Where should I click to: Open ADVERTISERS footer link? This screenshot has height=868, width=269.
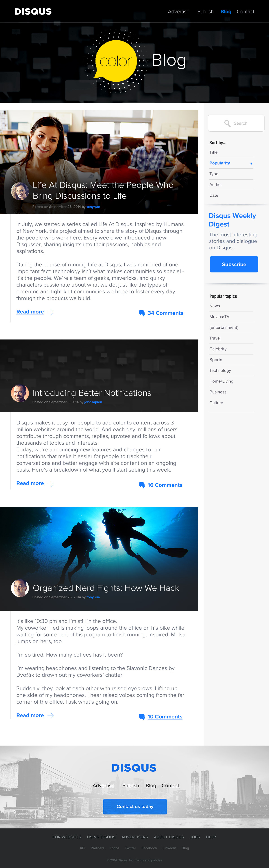tap(135, 837)
